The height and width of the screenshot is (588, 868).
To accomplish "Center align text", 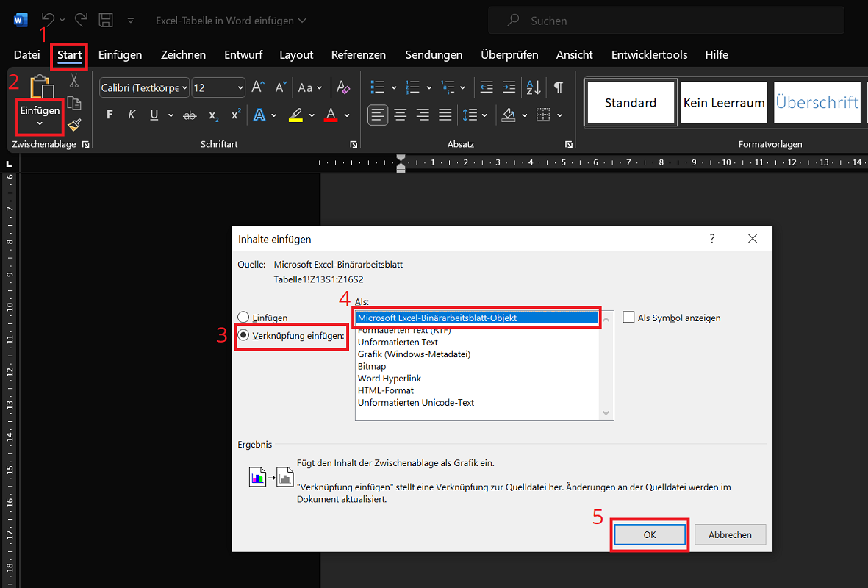I will pyautogui.click(x=401, y=115).
